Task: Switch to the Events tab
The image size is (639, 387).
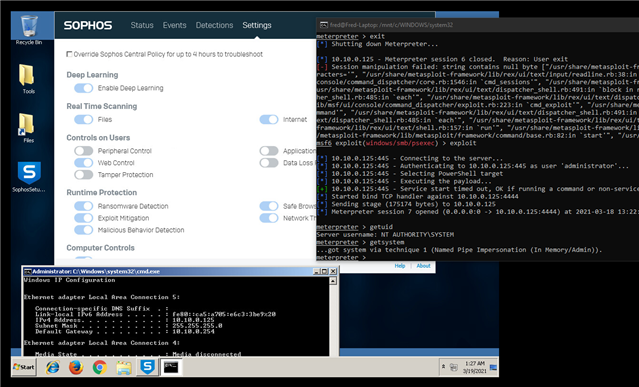Action: 174,25
